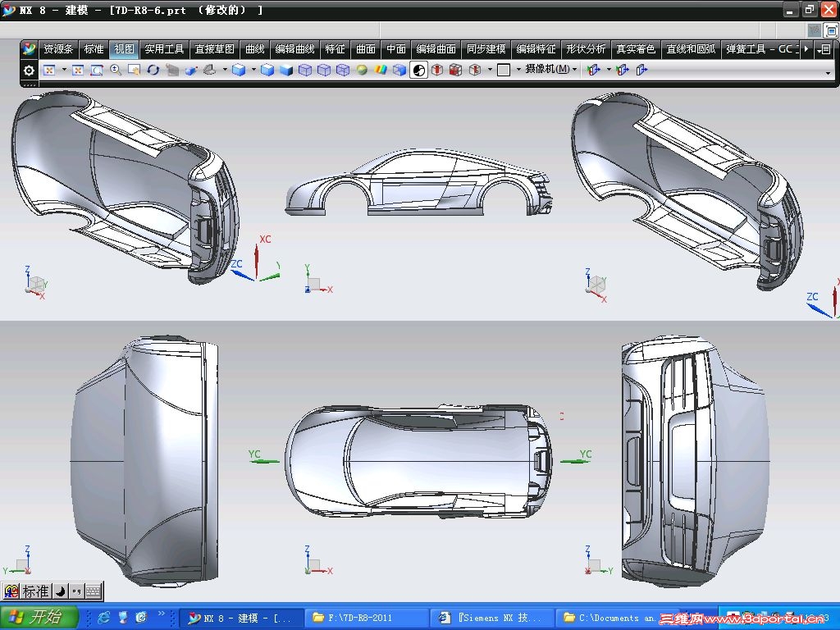840x630 pixels.
Task: Click the background color swatch square
Action: 504,71
